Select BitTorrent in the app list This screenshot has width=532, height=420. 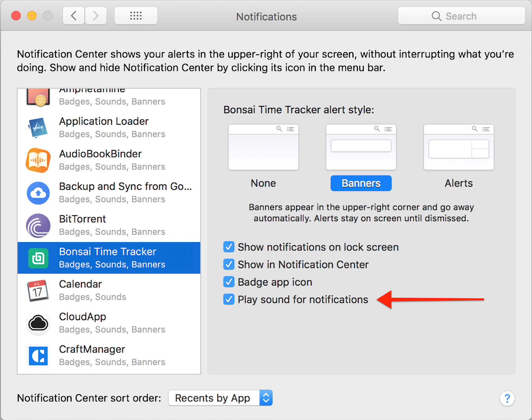(x=109, y=226)
